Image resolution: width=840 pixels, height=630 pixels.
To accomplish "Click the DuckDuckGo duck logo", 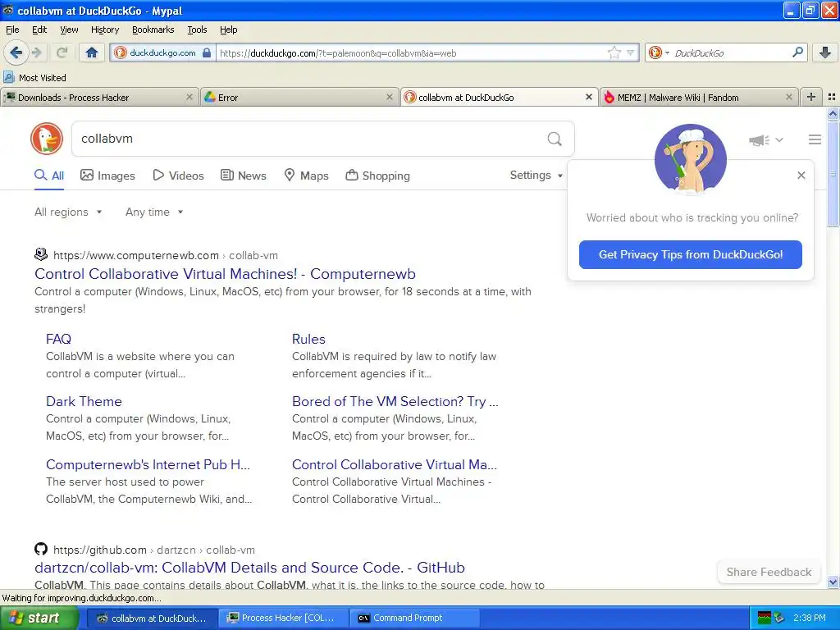I will (47, 139).
